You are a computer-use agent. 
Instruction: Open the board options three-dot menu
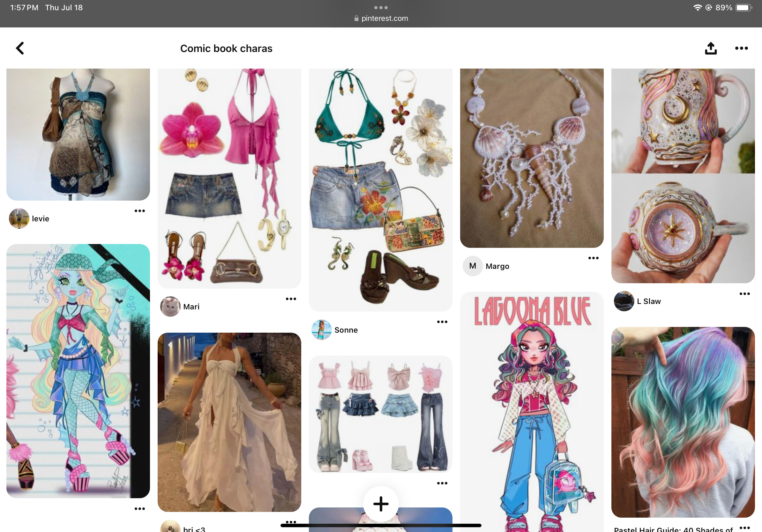point(741,48)
